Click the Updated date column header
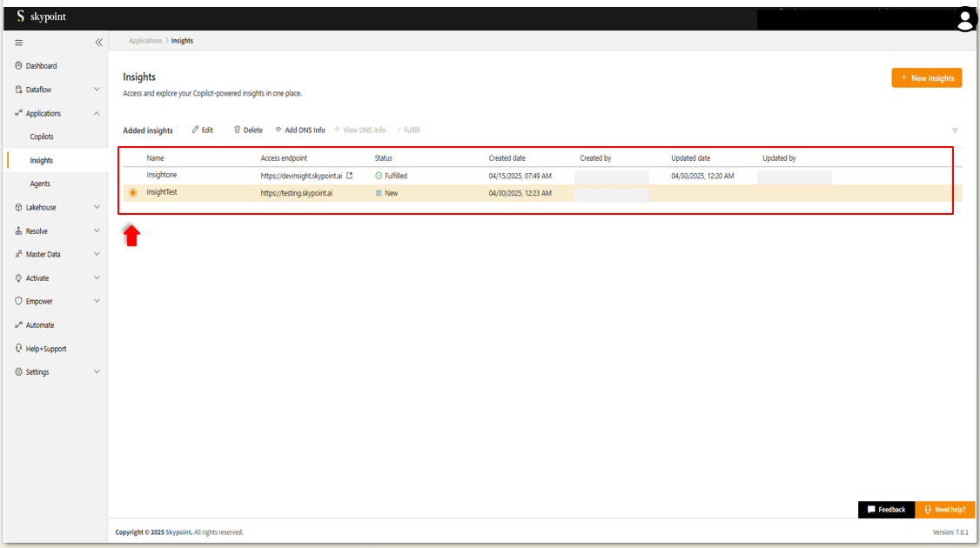The image size is (980, 548). (691, 158)
